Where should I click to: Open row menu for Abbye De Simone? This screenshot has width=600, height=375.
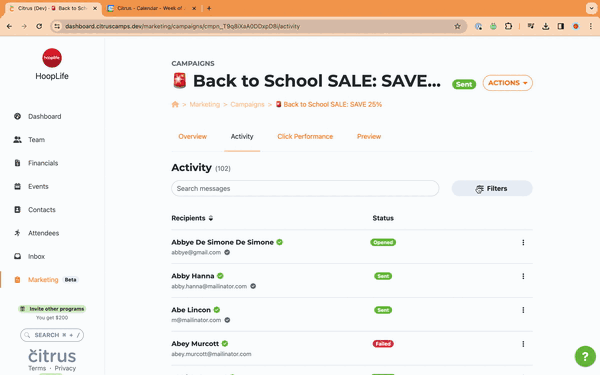pos(523,243)
